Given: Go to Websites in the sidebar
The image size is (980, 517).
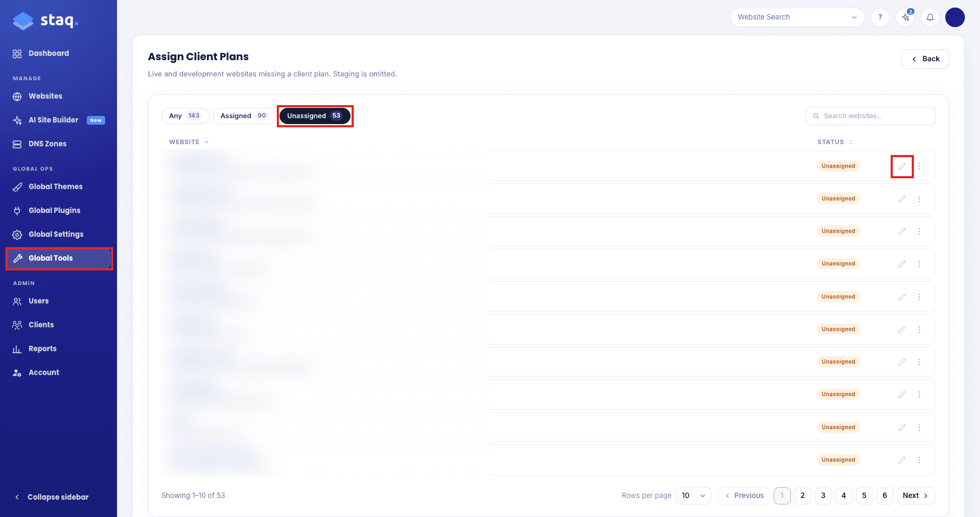Looking at the screenshot, I should 38,96.
